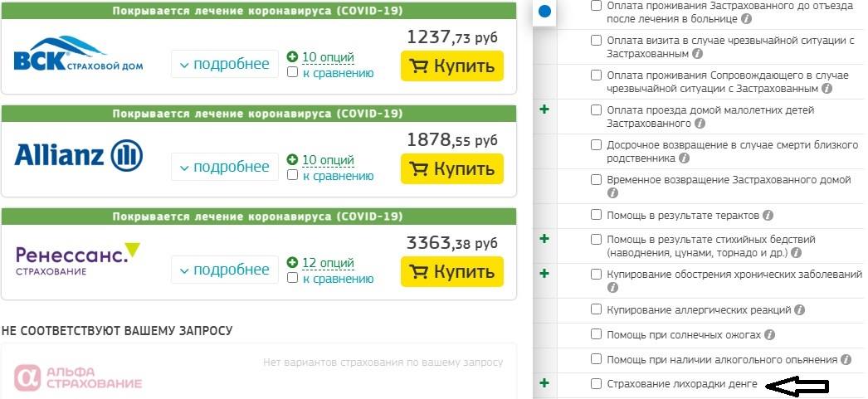
Task: Click 'к сравнению' link in VSK card
Action: [339, 73]
